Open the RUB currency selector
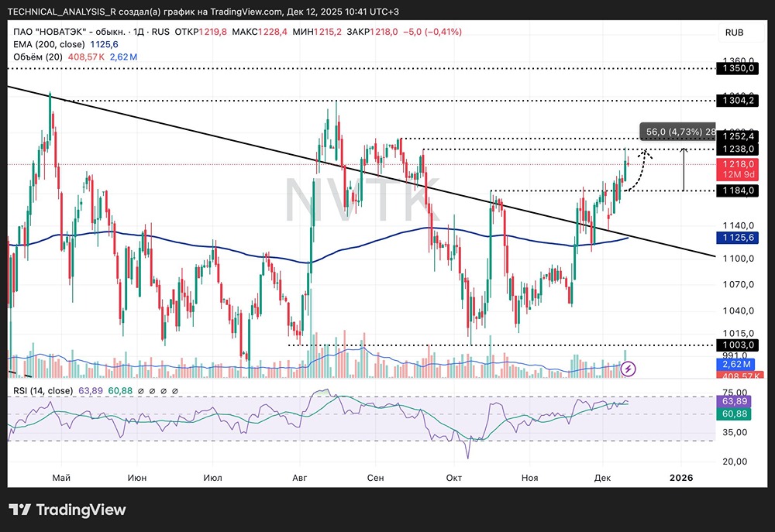Screen dimensions: 775x532 tap(734, 32)
